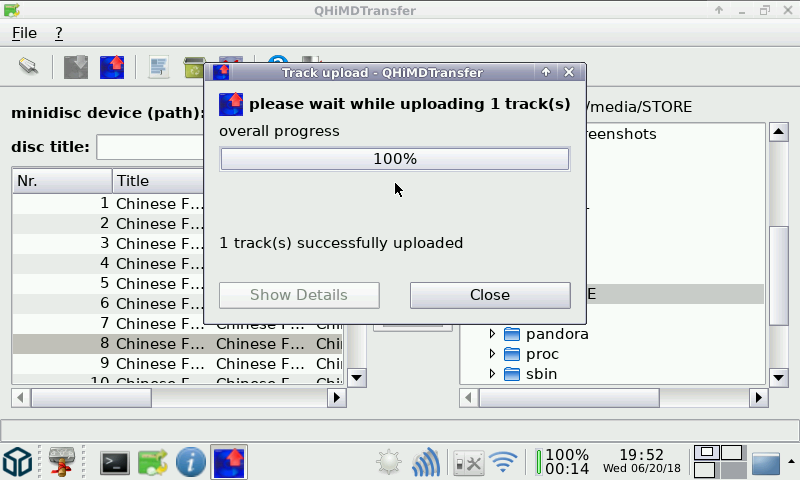Click the track list horizontal scrollbar thumb
Viewport: 800px width, 480px height.
[91, 397]
